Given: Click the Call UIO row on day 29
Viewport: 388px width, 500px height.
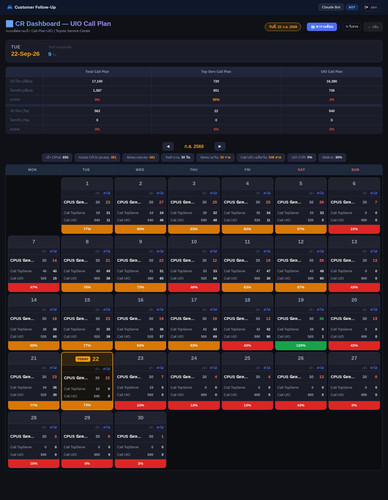Looking at the screenshot, I should coord(87,455).
